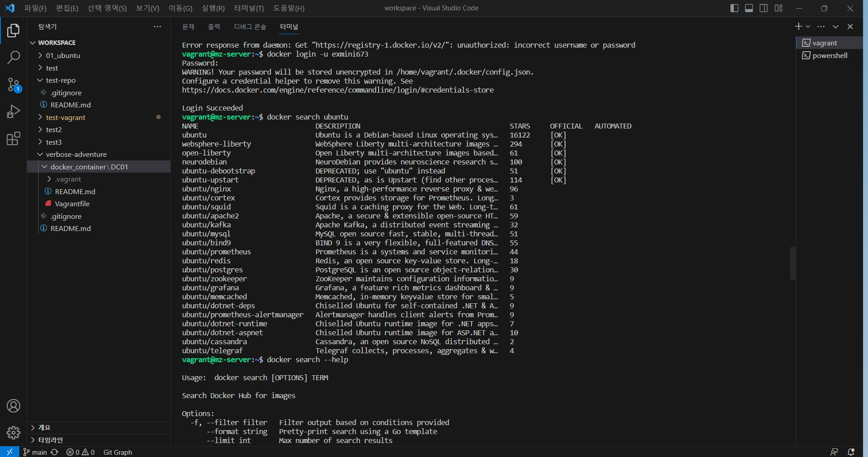Click the Accounts icon
Screen dimensions: 868x457
point(13,406)
